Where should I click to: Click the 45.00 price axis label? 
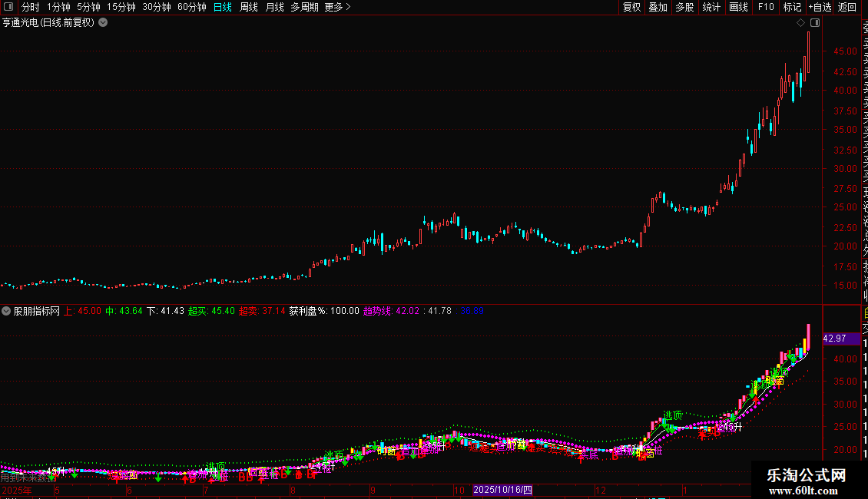coord(845,51)
